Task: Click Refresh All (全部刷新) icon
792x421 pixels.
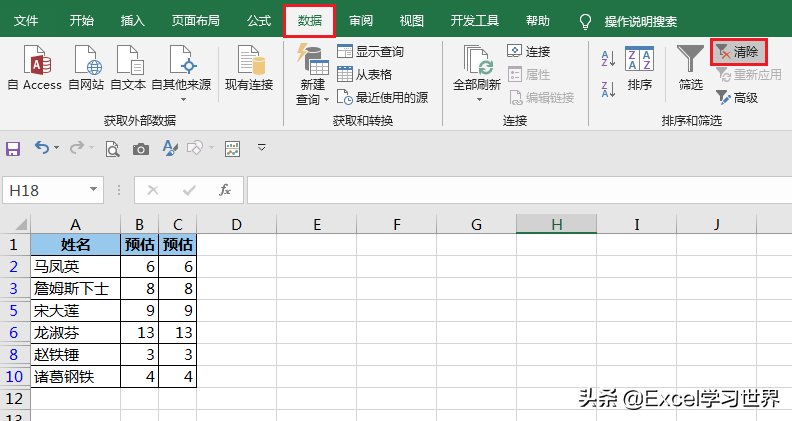Action: pyautogui.click(x=477, y=61)
